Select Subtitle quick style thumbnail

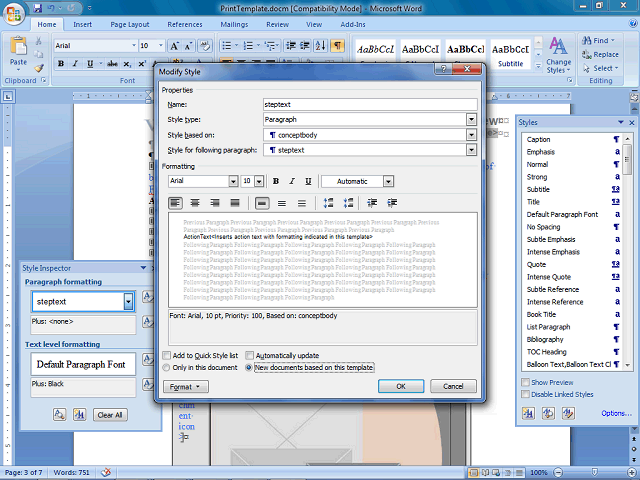510,53
